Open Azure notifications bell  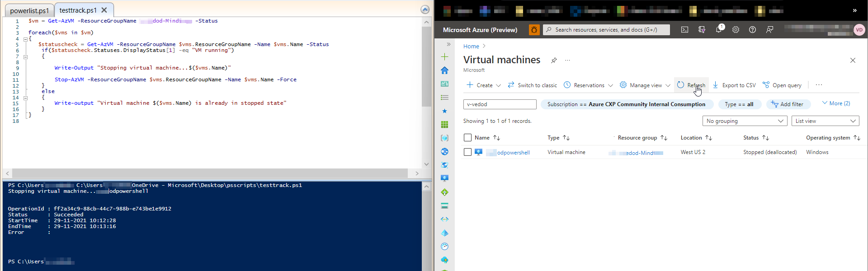[719, 29]
